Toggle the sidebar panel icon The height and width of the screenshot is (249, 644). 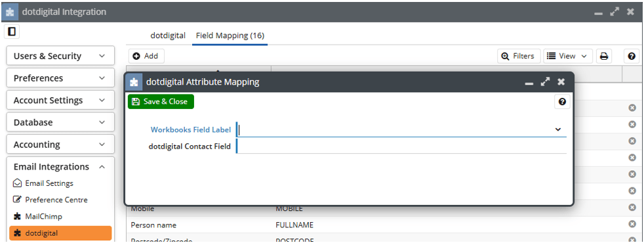click(x=12, y=32)
